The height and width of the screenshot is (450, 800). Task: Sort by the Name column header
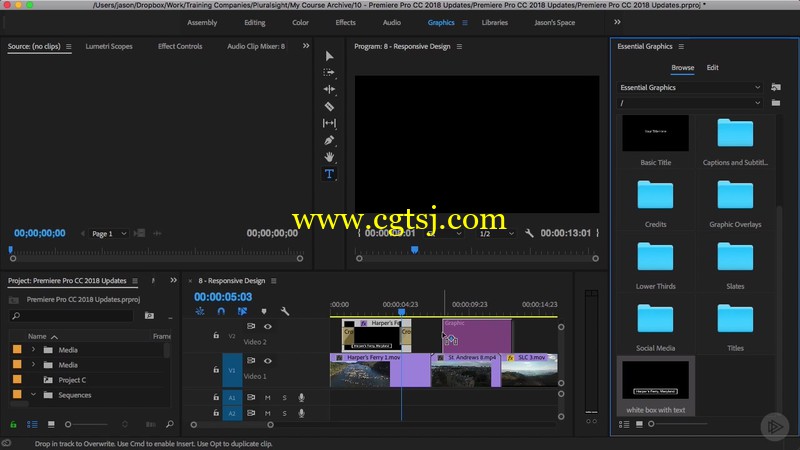point(37,336)
